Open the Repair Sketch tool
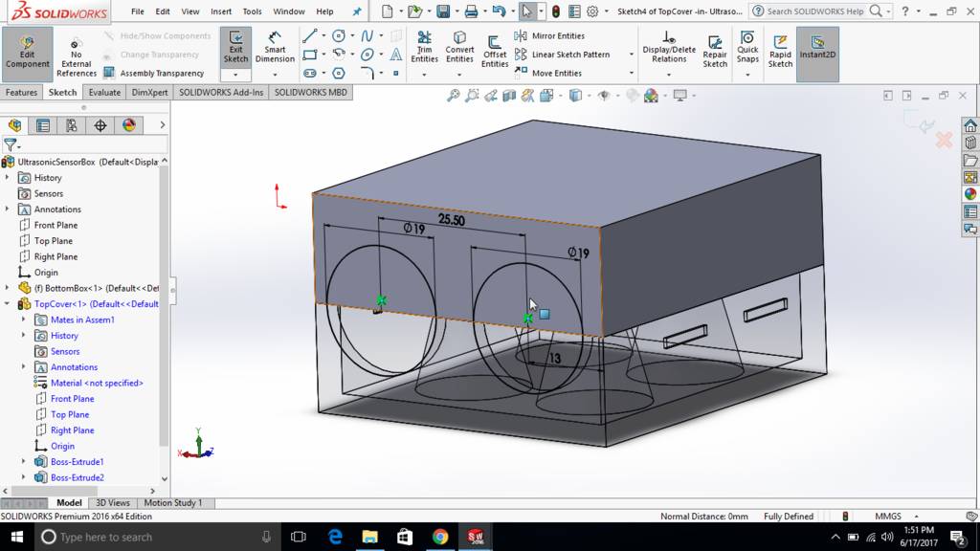Image resolution: width=980 pixels, height=551 pixels. tap(715, 51)
